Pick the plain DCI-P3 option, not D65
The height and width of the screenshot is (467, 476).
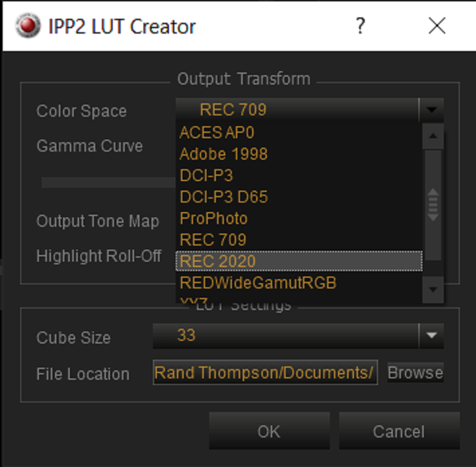point(299,176)
